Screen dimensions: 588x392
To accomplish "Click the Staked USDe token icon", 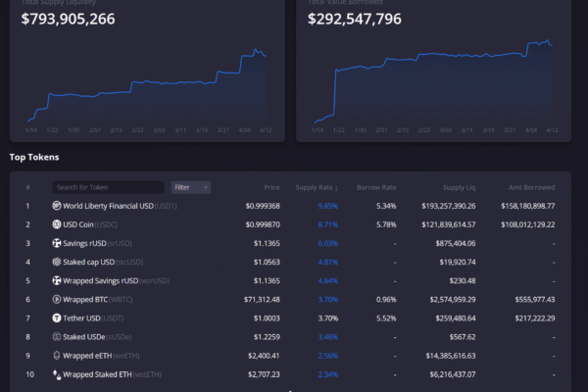I will pyautogui.click(x=56, y=336).
